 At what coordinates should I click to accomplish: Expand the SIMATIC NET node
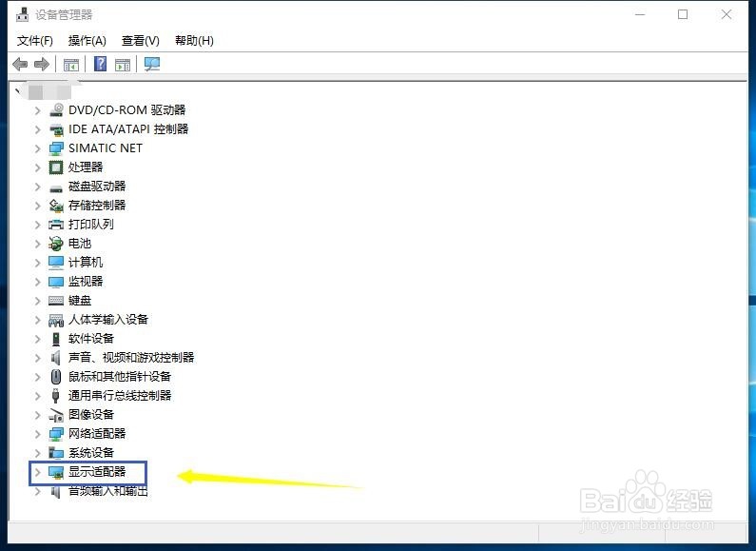tap(38, 148)
